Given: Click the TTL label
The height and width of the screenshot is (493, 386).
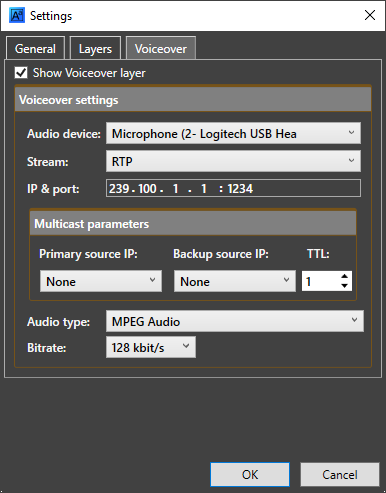Looking at the screenshot, I should (x=318, y=254).
